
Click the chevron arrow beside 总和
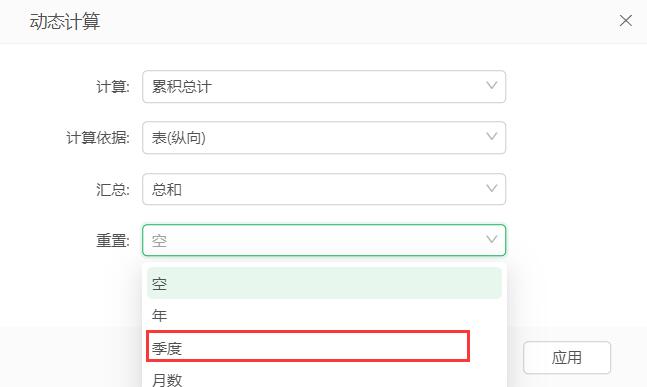pyautogui.click(x=491, y=188)
